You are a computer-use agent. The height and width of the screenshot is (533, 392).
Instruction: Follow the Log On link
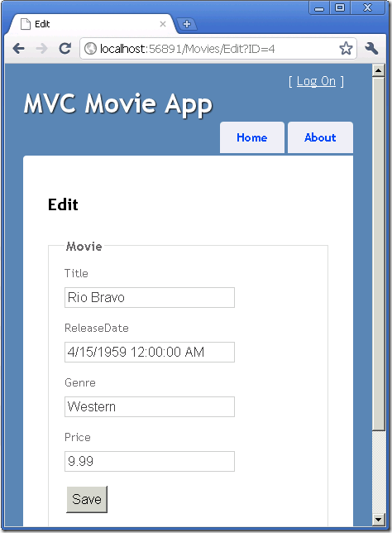[316, 81]
